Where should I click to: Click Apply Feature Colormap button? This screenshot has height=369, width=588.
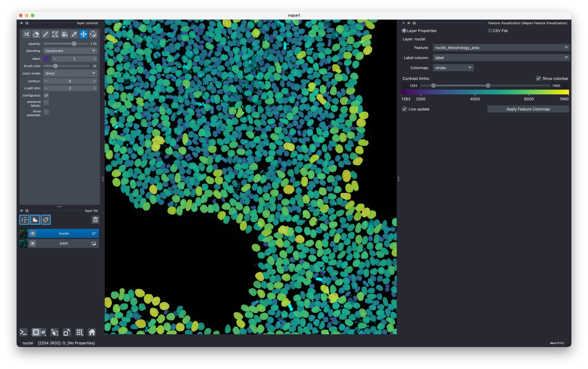[x=528, y=109]
